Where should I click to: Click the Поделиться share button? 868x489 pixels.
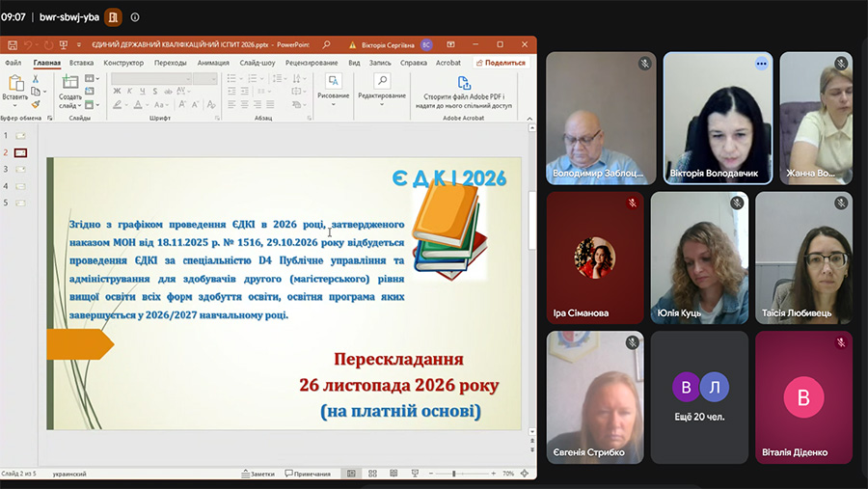coord(501,63)
